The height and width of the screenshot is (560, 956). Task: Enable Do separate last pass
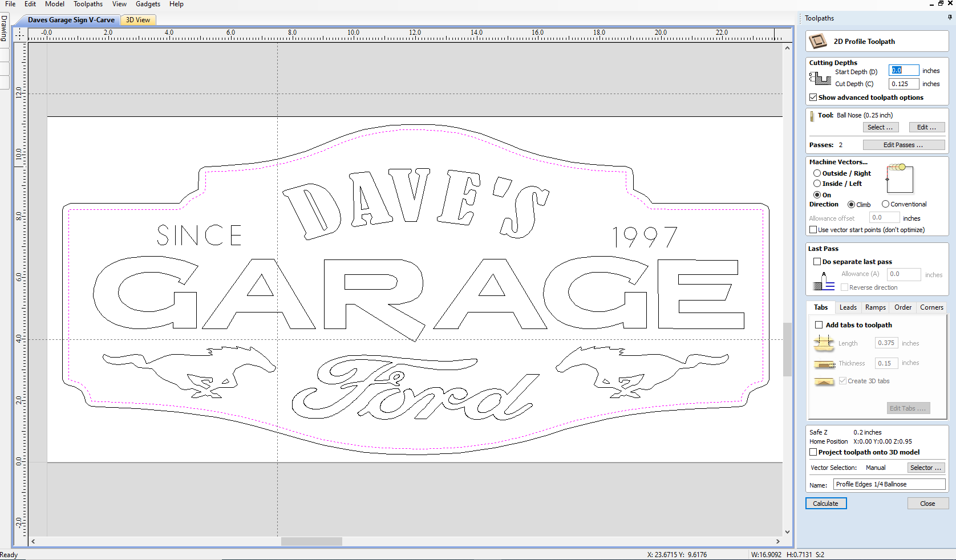(817, 262)
